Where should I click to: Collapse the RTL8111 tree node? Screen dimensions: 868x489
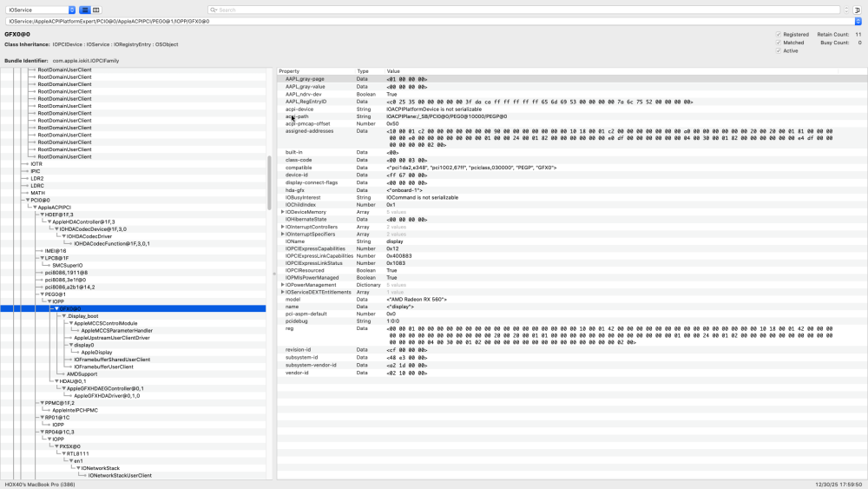63,453
